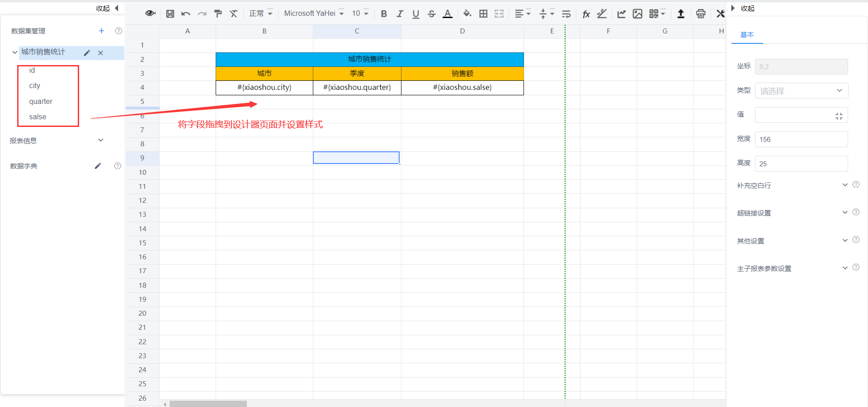868x407 pixels.
Task: Select the id field
Action: coord(32,70)
